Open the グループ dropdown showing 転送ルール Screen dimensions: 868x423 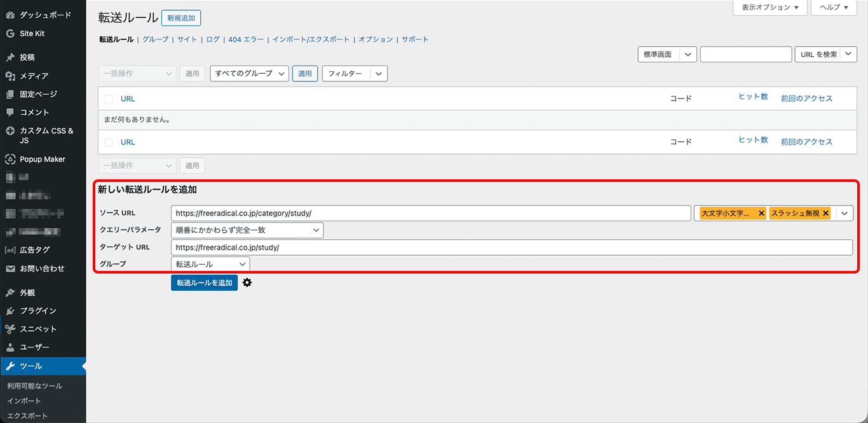(x=210, y=264)
